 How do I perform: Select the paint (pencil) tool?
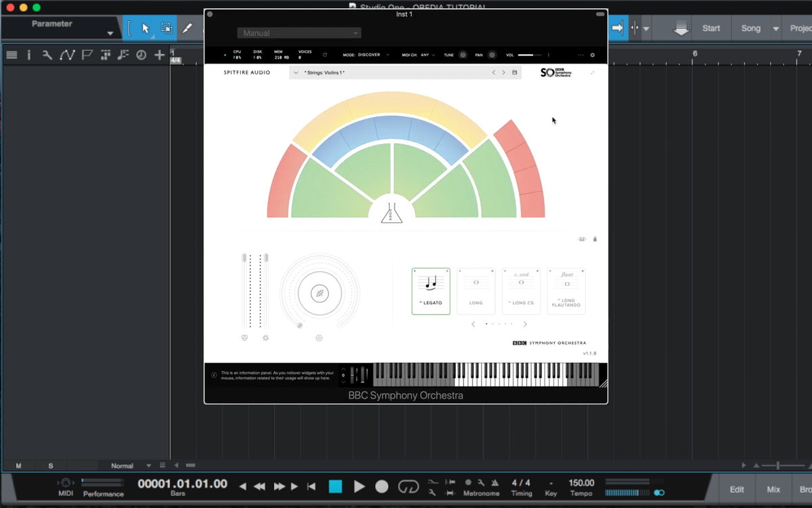(x=187, y=28)
